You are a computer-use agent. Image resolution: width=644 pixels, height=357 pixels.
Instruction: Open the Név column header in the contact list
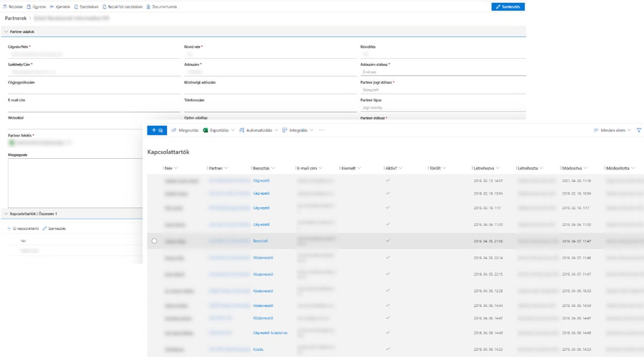pos(171,168)
